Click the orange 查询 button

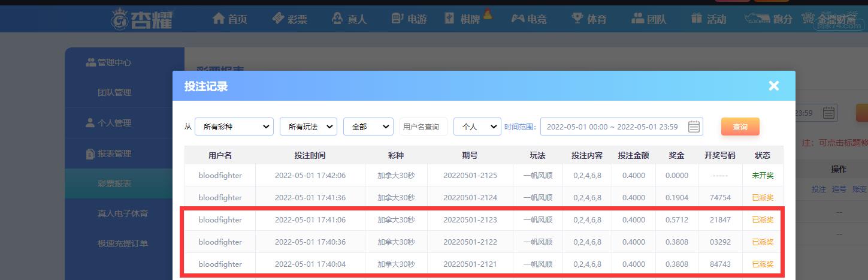pos(740,127)
